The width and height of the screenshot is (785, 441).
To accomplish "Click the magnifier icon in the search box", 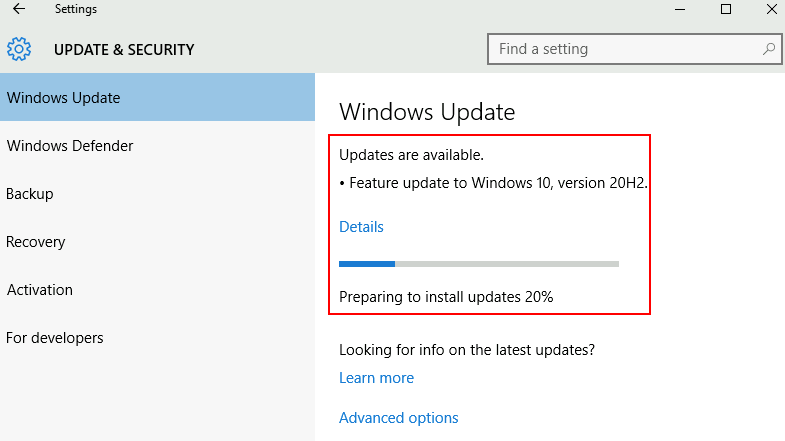I will coord(769,49).
